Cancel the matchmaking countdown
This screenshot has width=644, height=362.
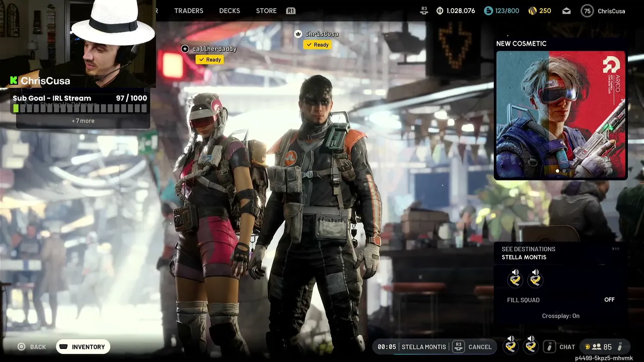click(480, 347)
